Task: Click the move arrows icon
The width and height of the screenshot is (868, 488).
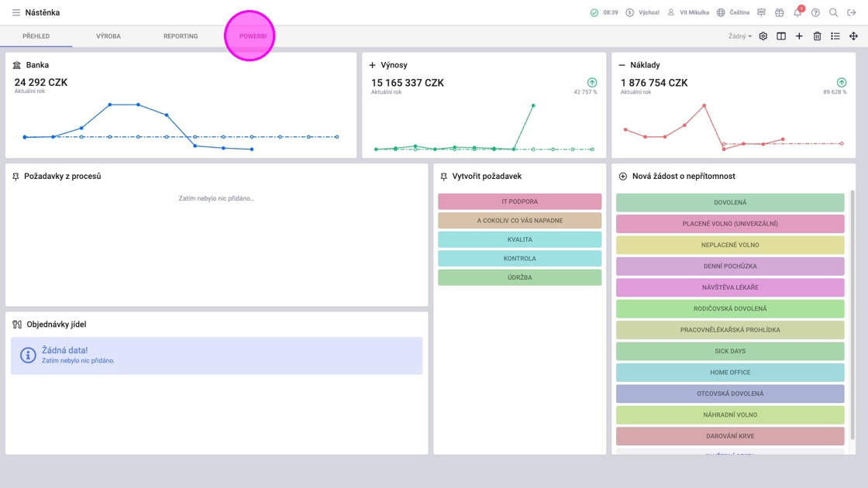Action: coord(853,36)
